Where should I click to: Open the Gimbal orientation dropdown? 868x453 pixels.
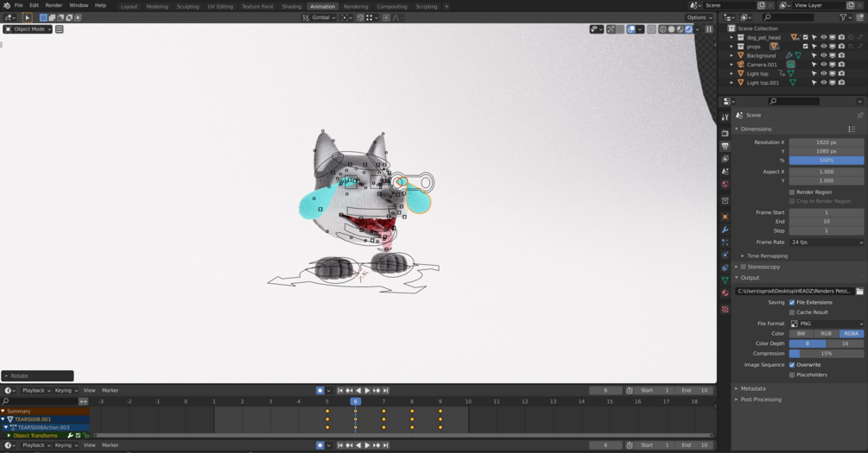point(320,18)
